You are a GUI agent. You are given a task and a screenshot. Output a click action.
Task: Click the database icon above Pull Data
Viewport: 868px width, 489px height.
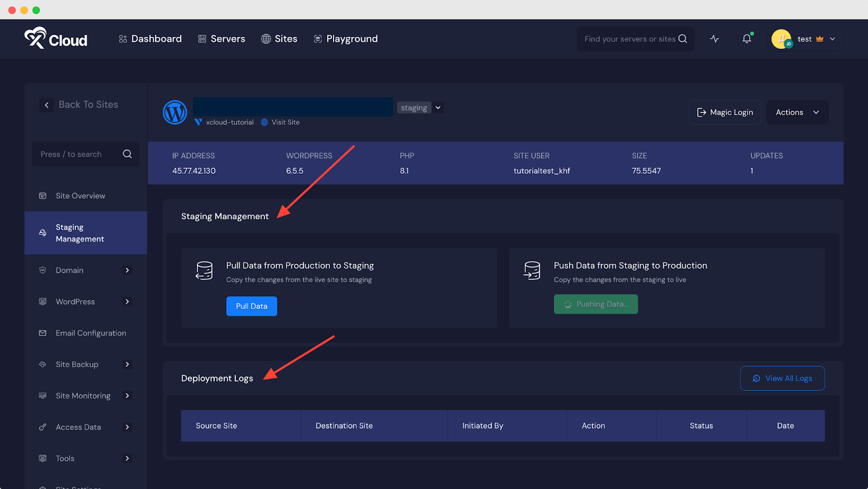[x=205, y=270]
